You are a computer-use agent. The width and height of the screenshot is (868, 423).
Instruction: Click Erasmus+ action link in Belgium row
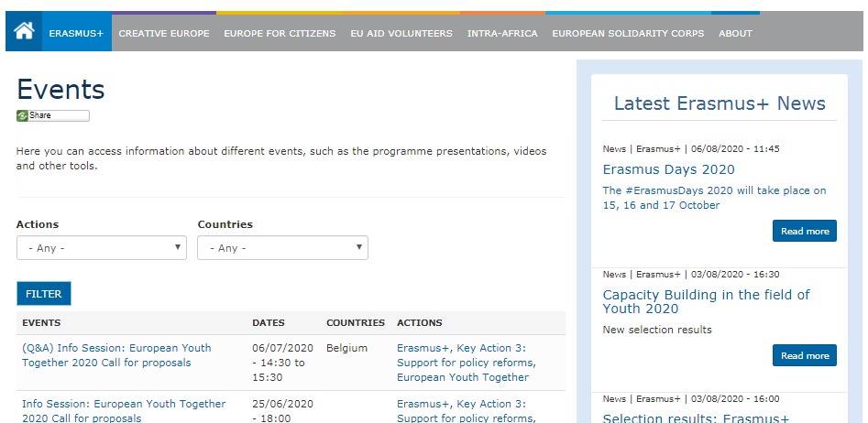click(x=423, y=348)
